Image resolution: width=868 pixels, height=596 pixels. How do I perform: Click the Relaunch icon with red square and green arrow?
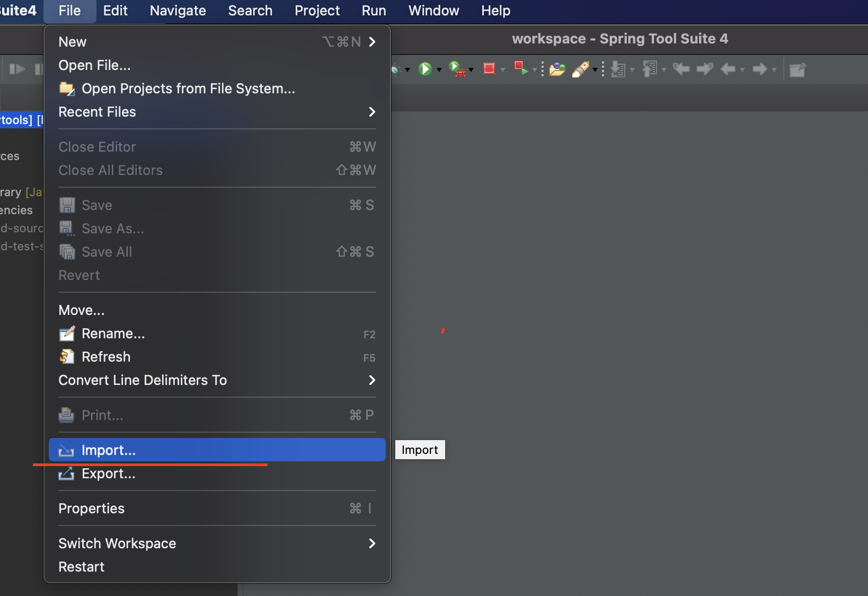click(521, 68)
